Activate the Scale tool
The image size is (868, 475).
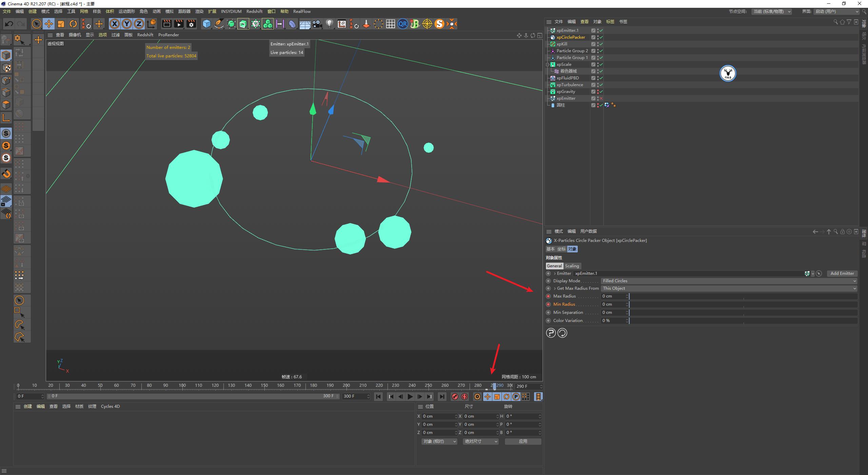click(61, 24)
